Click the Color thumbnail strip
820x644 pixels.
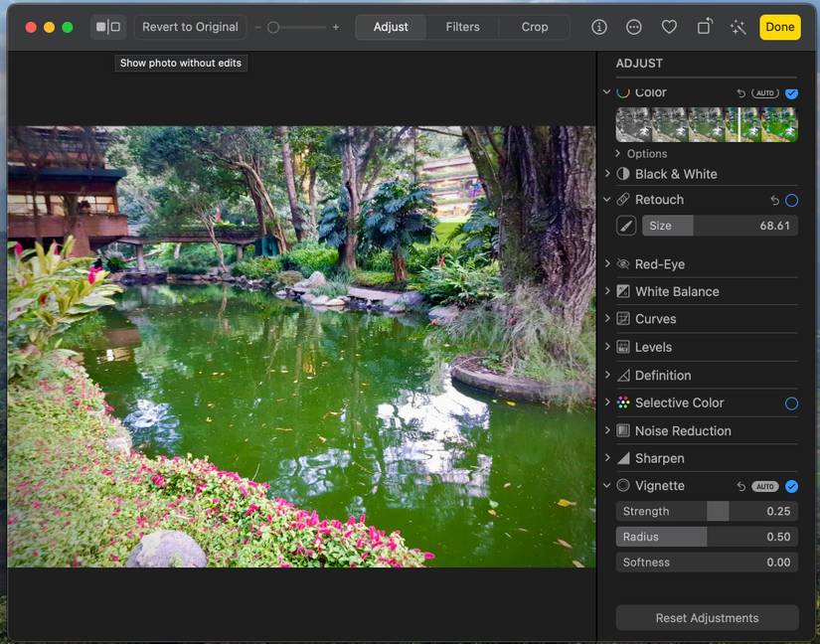[707, 124]
